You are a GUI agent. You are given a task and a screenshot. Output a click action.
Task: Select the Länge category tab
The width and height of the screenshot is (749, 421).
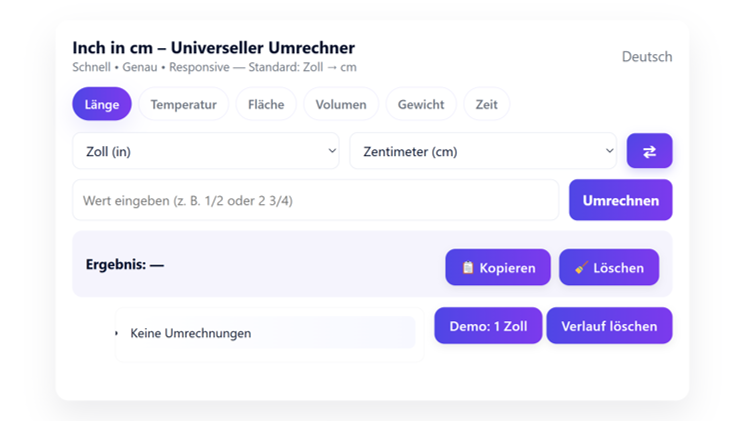click(x=102, y=104)
